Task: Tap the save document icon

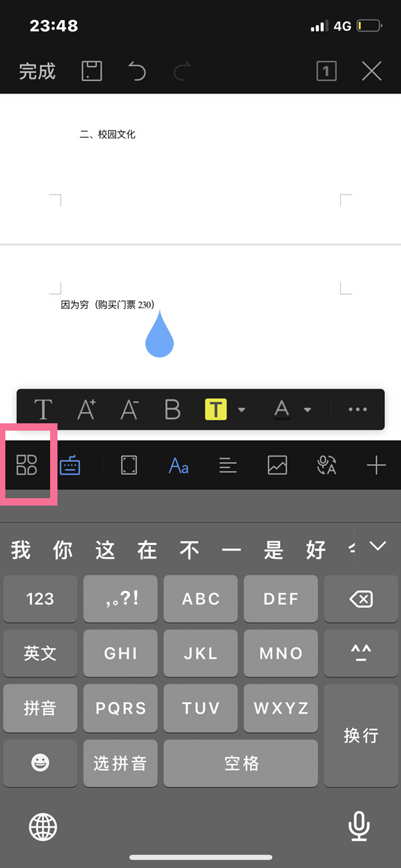Action: [x=92, y=71]
